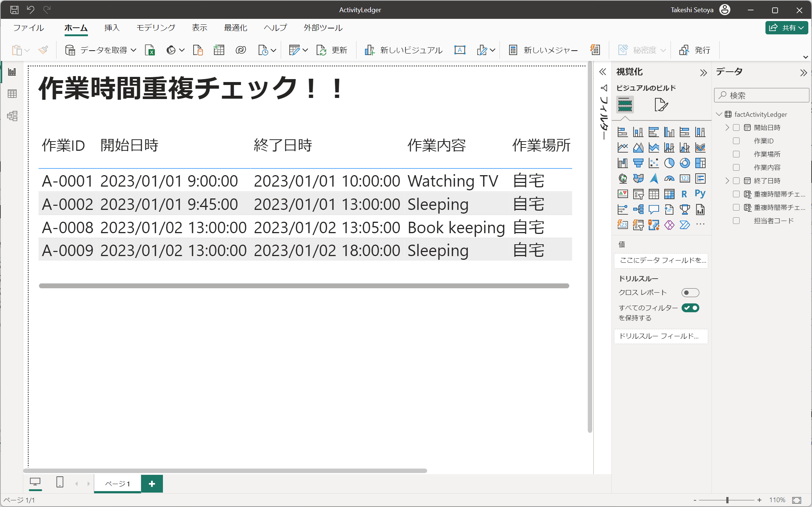
Task: Toggle the クロス レポート switch
Action: tap(690, 293)
